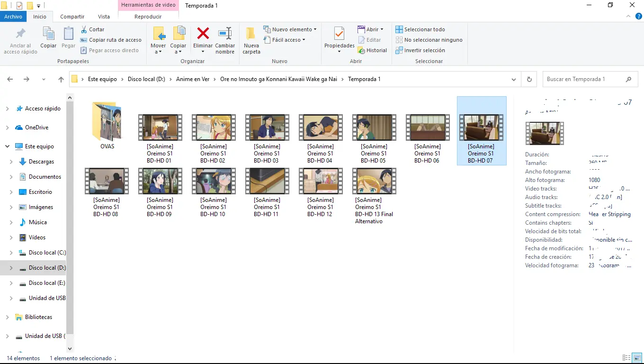Switch to the Vista ribbon tab
Viewport: 644px width, 364px height.
pyautogui.click(x=104, y=17)
